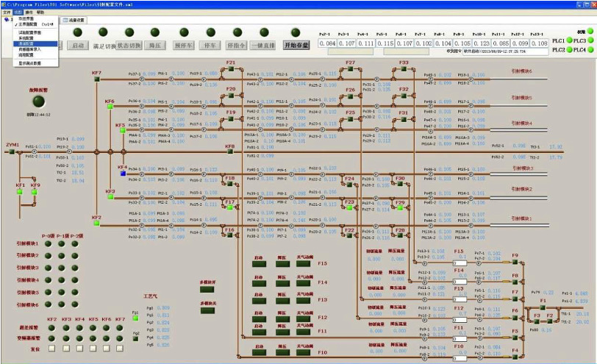
Task: Click the Ps2-1 value field
Action: (x=327, y=44)
